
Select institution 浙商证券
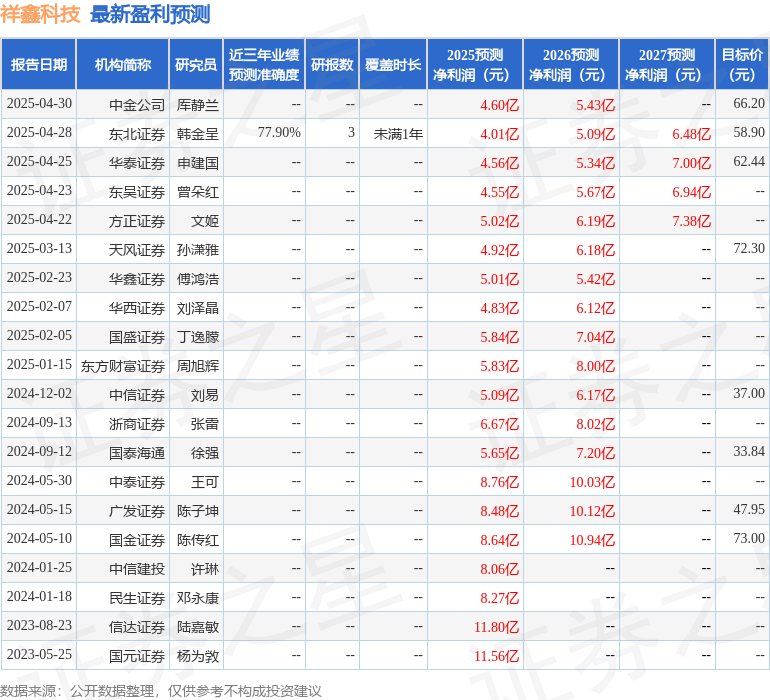(137, 423)
